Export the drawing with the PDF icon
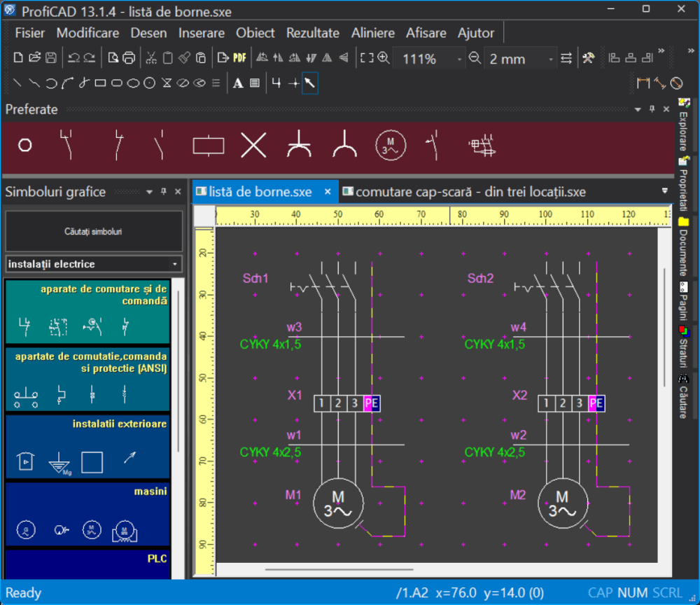This screenshot has height=605, width=700. 239,58
